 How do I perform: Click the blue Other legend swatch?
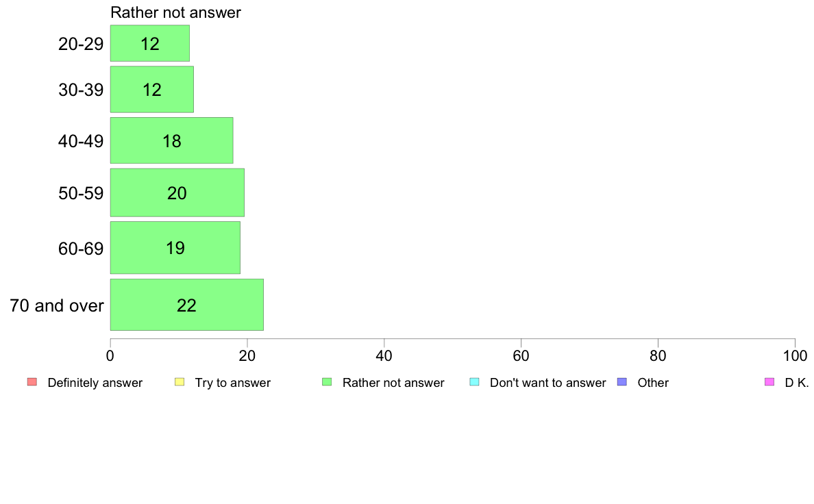coord(622,382)
